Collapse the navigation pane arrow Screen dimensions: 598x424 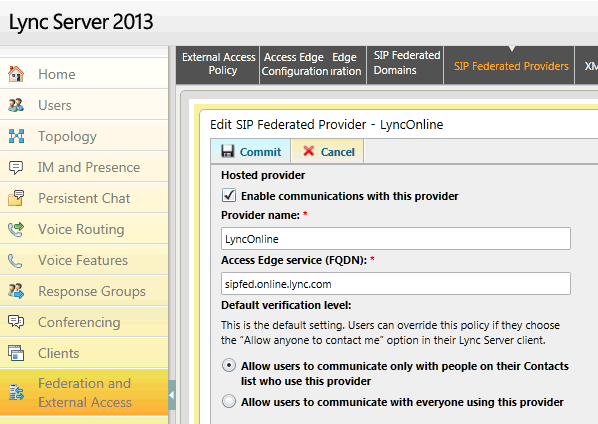[172, 395]
